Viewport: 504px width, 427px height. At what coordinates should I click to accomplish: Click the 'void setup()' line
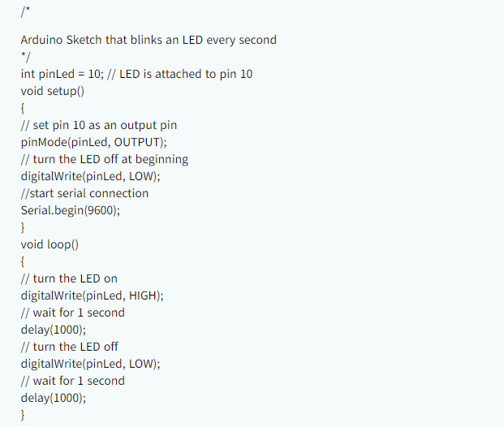[52, 91]
